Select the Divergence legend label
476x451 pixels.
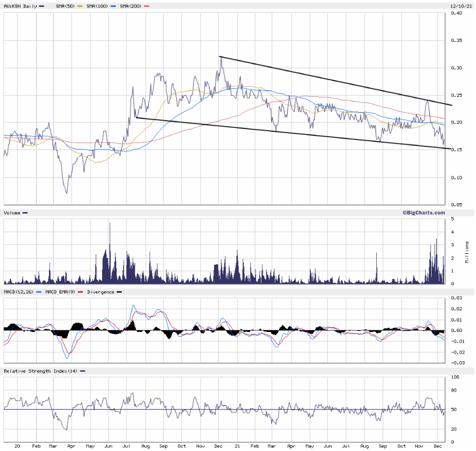pyautogui.click(x=101, y=292)
